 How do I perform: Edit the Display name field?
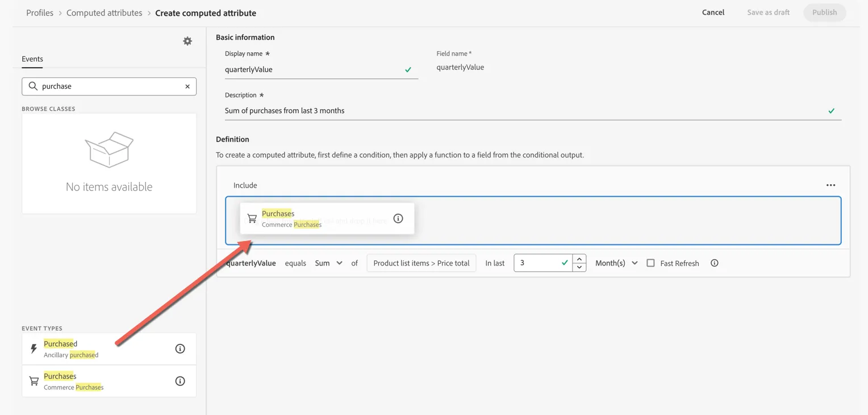pos(322,69)
